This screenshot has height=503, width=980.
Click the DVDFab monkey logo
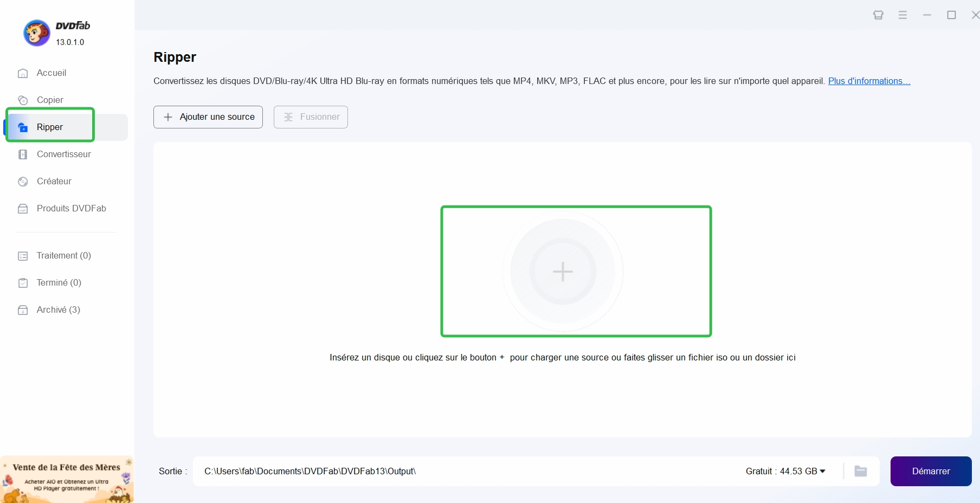point(37,33)
